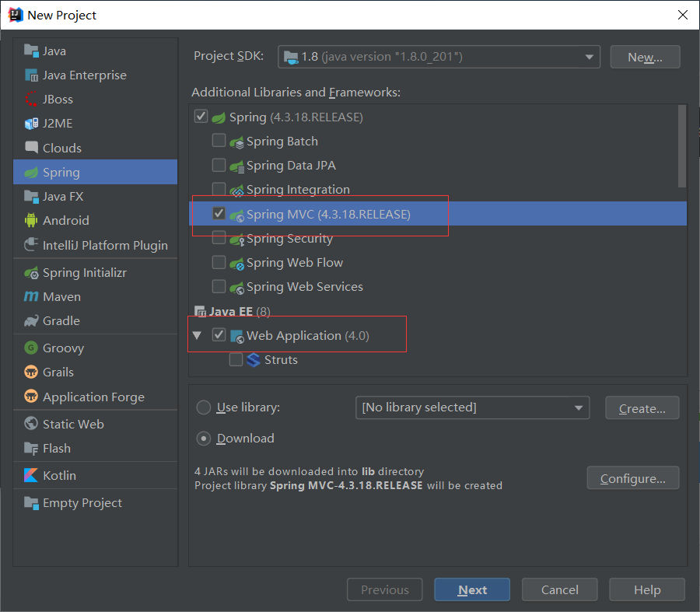Click the Maven m icon
This screenshot has width=700, height=612.
(31, 296)
